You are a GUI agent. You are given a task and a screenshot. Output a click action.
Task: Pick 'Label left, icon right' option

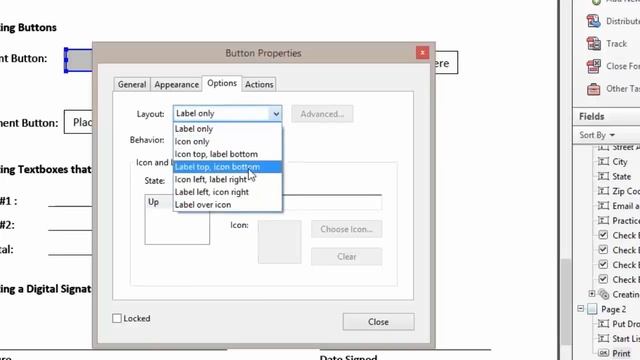[x=227, y=192]
